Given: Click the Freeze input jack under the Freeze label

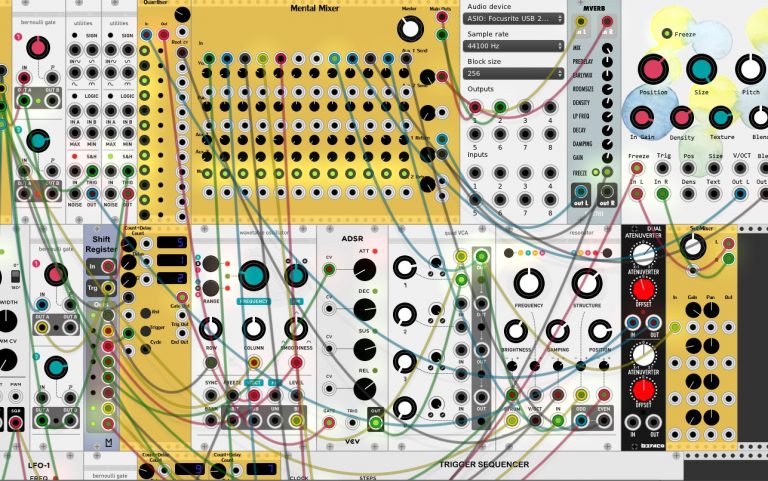Looking at the screenshot, I should click(636, 168).
